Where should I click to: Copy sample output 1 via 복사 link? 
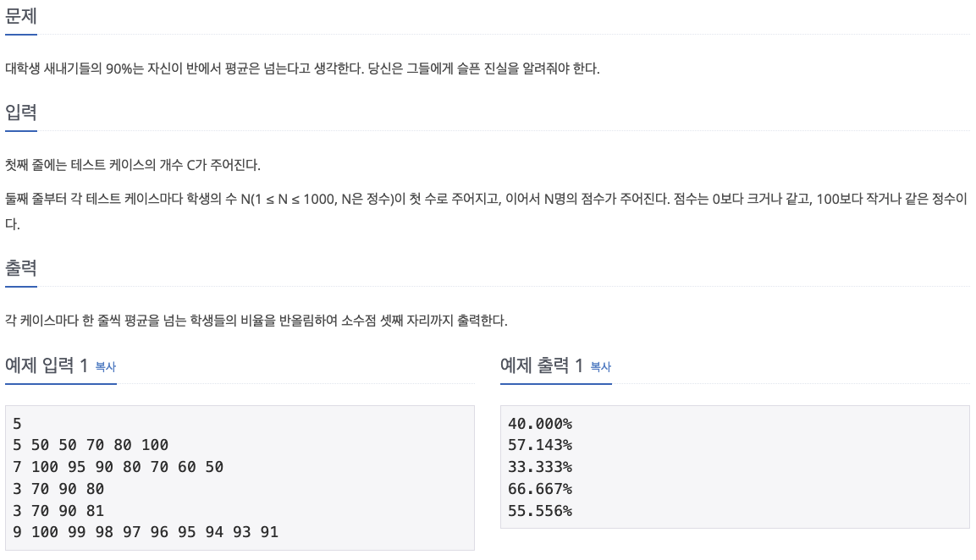click(x=601, y=367)
